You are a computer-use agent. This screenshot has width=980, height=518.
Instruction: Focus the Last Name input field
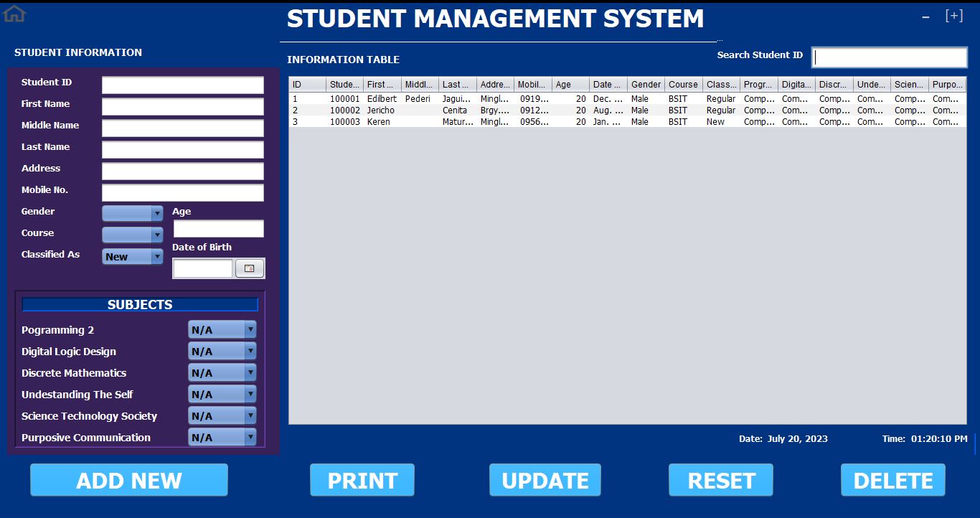point(183,150)
